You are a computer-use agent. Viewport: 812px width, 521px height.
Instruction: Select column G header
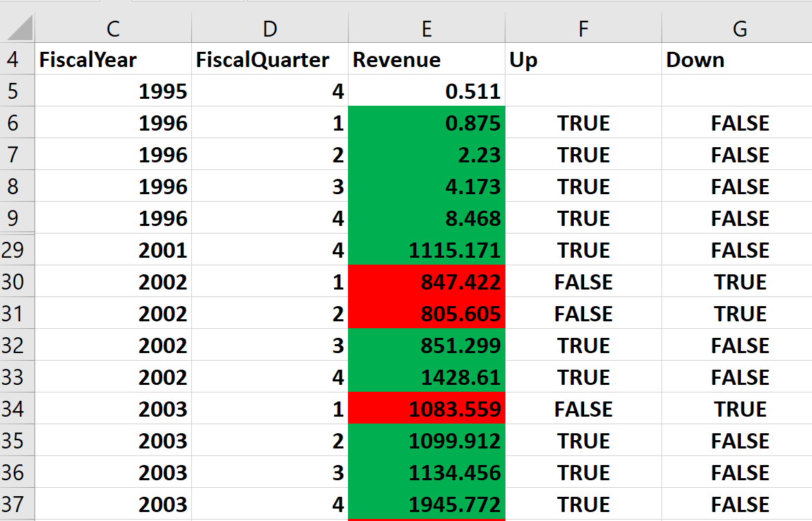(x=739, y=28)
